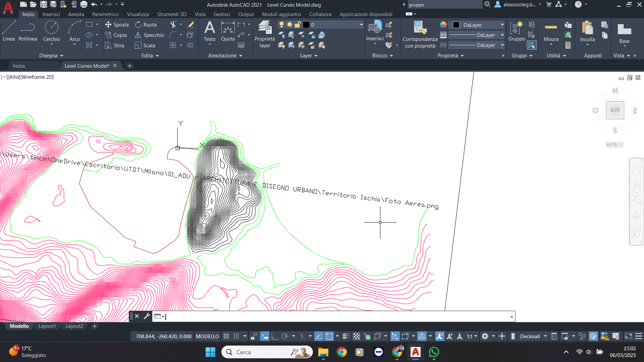The width and height of the screenshot is (644, 362).
Task: Click the hatch tool icon
Action: pyautogui.click(x=89, y=45)
